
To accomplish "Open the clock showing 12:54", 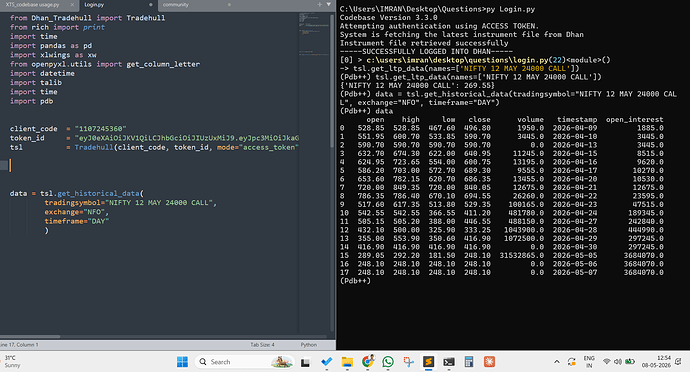I will 656,362.
